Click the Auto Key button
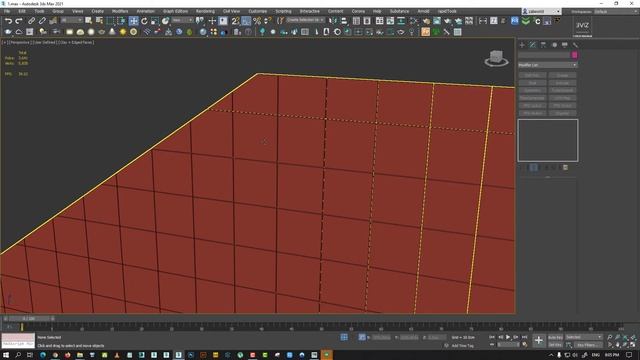This screenshot has height=360, width=640. click(x=555, y=338)
